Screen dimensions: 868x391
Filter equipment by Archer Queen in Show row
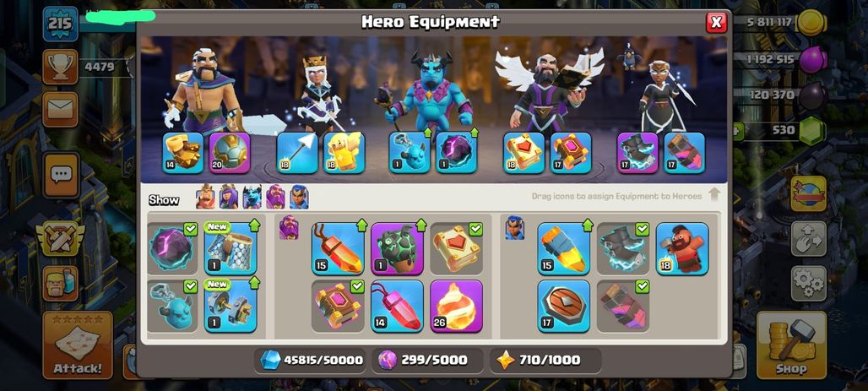pyautogui.click(x=228, y=197)
